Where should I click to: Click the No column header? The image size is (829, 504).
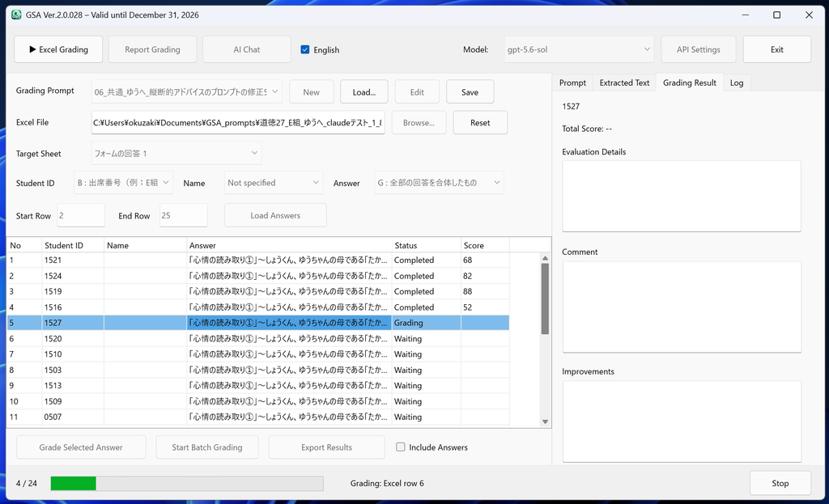24,246
